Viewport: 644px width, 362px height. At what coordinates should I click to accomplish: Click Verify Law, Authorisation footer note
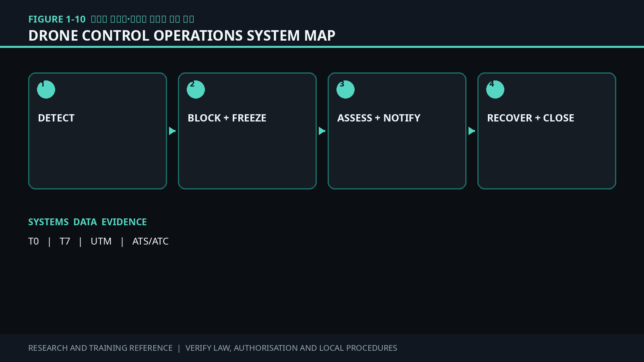[291, 348]
